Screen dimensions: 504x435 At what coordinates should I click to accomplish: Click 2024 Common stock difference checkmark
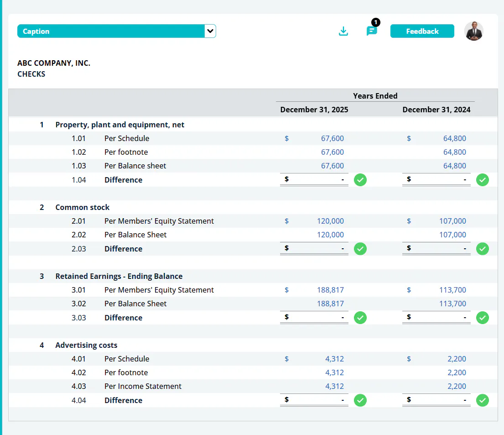483,249
